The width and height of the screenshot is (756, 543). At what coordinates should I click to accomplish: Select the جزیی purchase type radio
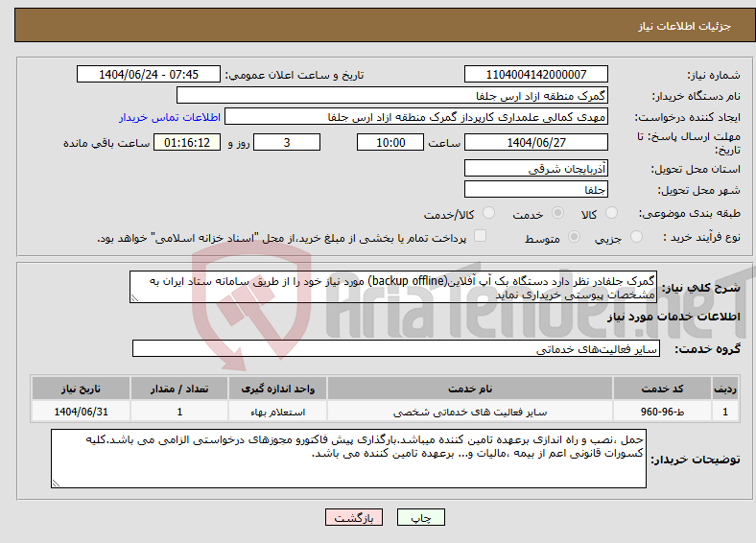636,236
